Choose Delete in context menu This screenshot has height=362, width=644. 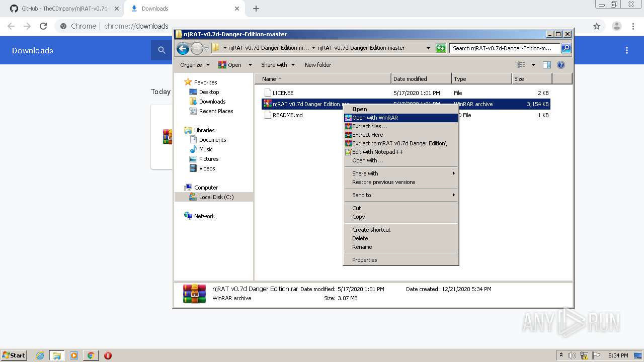click(401, 238)
